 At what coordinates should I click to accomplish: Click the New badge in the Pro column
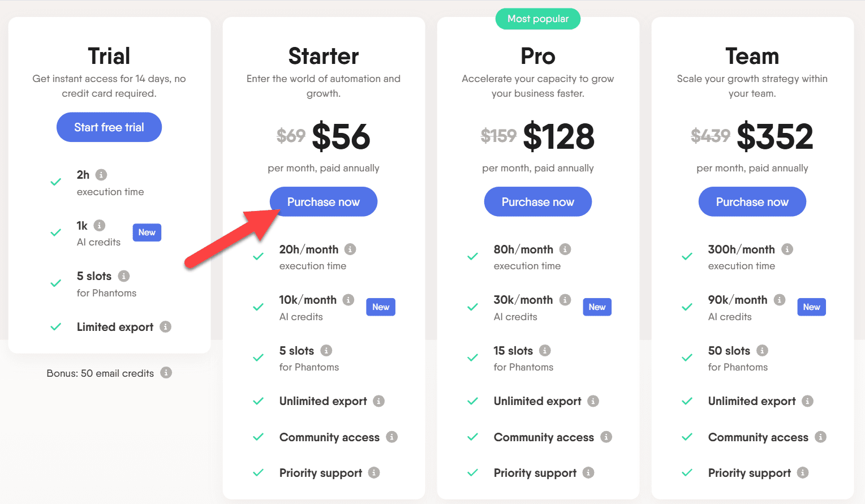tap(597, 307)
